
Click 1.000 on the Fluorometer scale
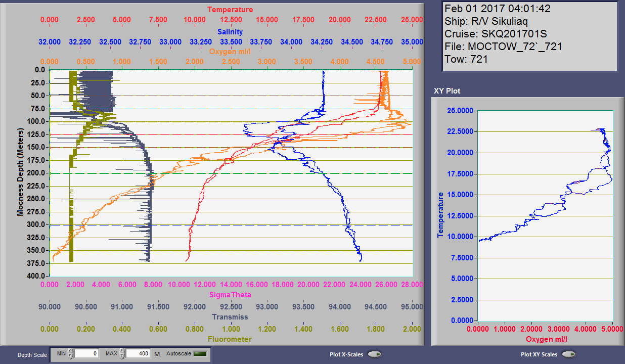pos(231,329)
